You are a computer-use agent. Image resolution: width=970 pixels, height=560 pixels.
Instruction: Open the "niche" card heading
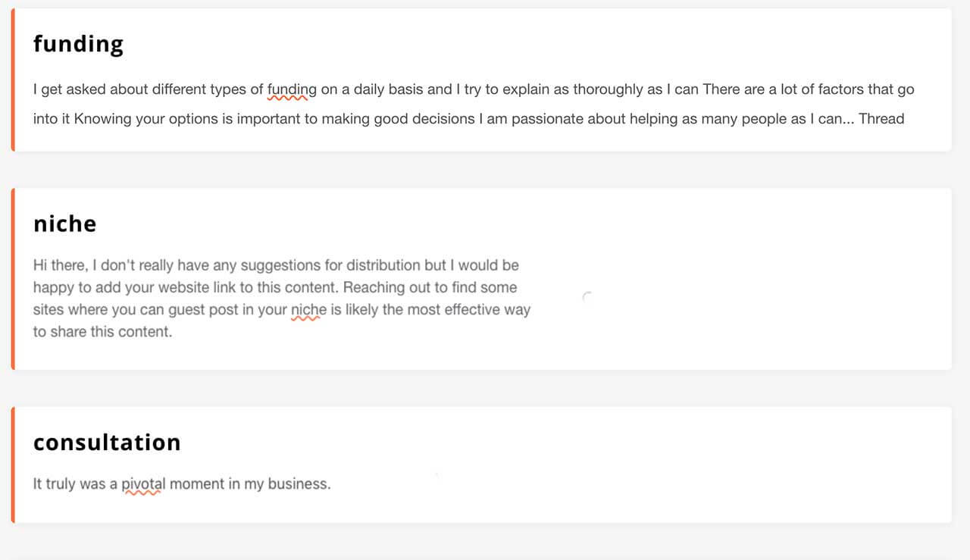65,224
